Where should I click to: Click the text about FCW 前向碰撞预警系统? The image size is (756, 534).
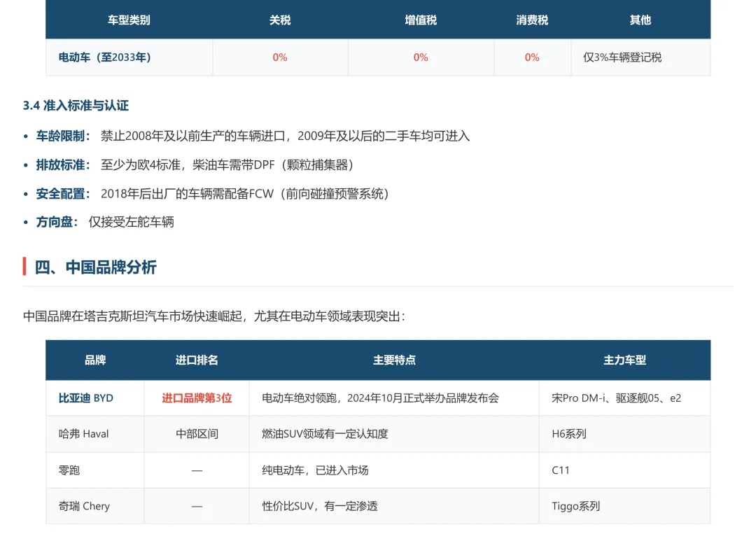(x=245, y=194)
